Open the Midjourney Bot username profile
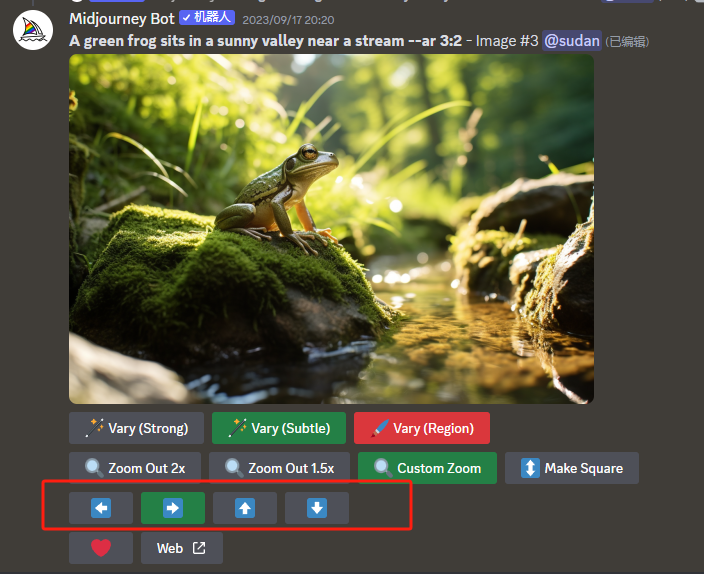704x574 pixels. [122, 19]
